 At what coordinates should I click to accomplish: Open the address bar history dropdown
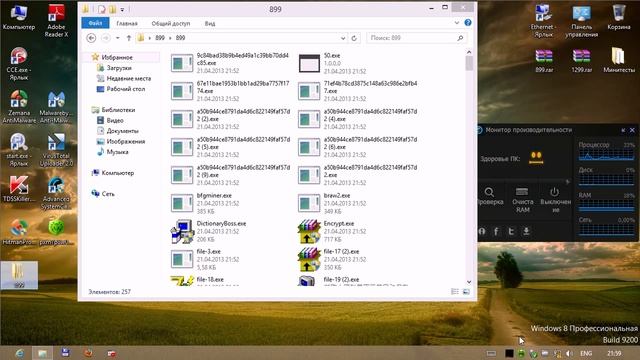click(x=343, y=38)
